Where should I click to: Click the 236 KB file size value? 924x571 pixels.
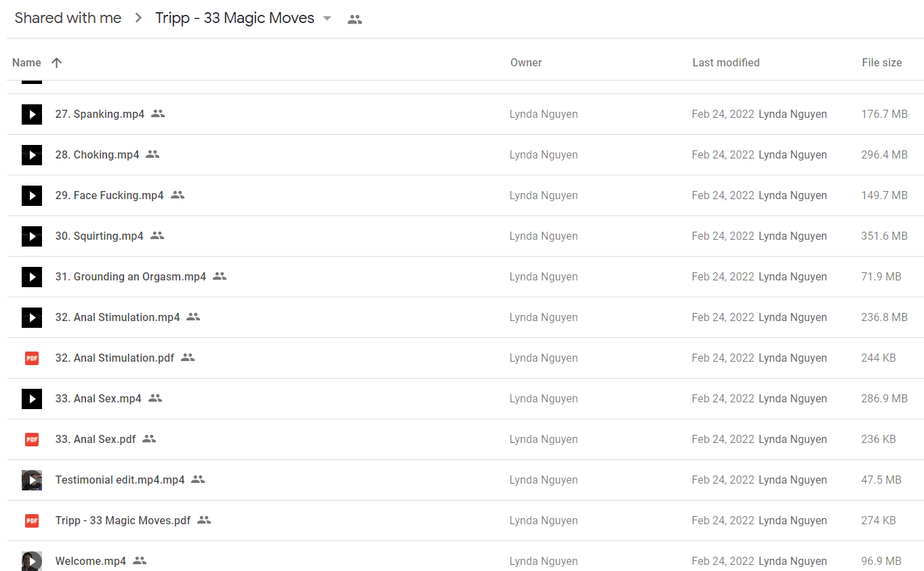(879, 439)
